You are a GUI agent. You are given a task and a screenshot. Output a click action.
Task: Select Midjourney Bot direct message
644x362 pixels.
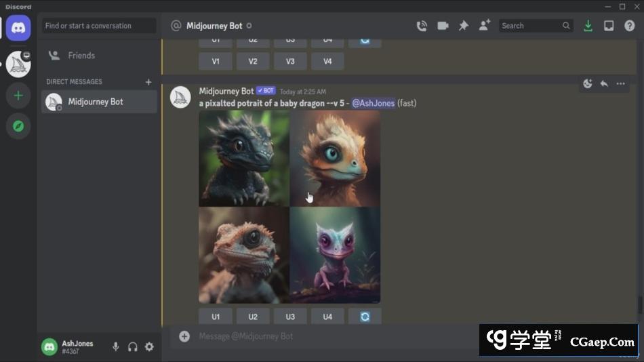tap(96, 102)
